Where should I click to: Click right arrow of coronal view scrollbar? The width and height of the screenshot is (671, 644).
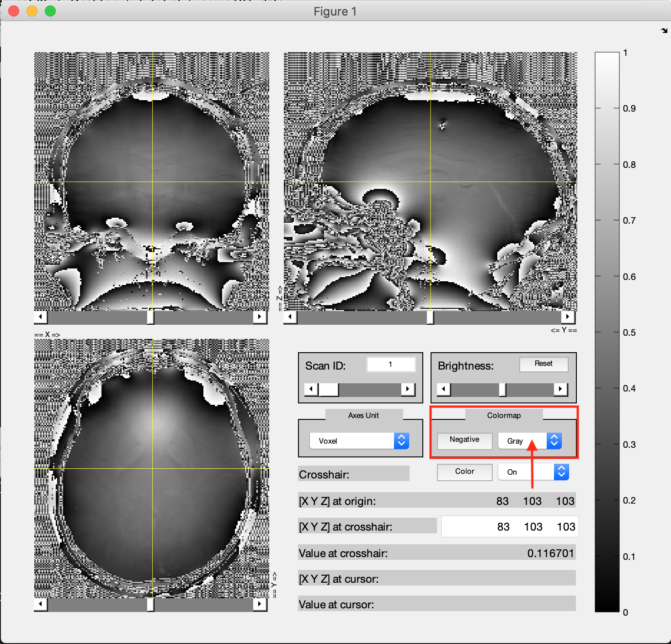[x=260, y=317]
